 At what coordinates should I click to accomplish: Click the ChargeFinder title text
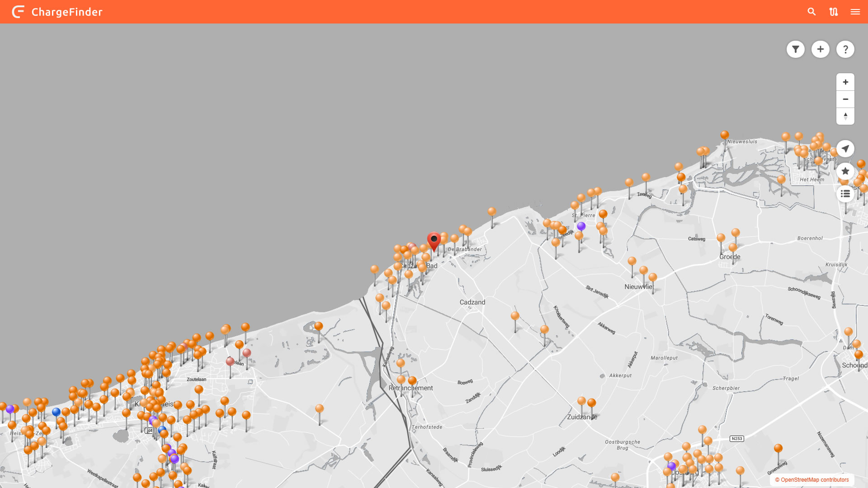(67, 12)
